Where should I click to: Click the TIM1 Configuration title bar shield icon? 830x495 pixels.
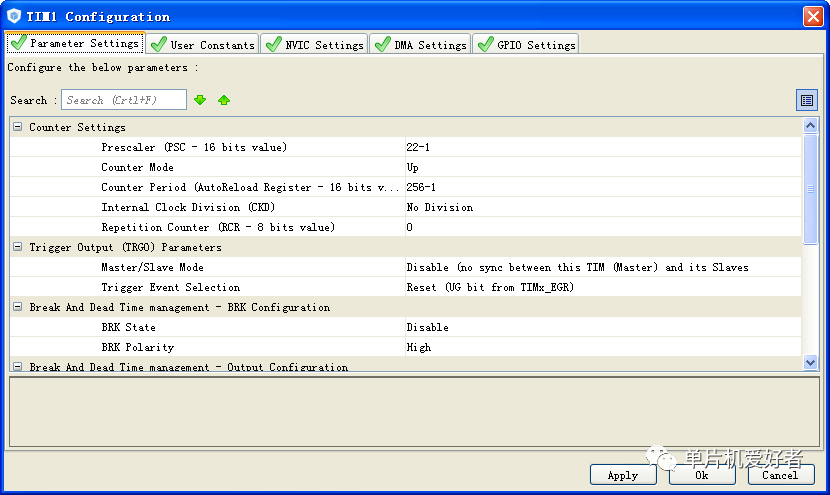coord(14,16)
